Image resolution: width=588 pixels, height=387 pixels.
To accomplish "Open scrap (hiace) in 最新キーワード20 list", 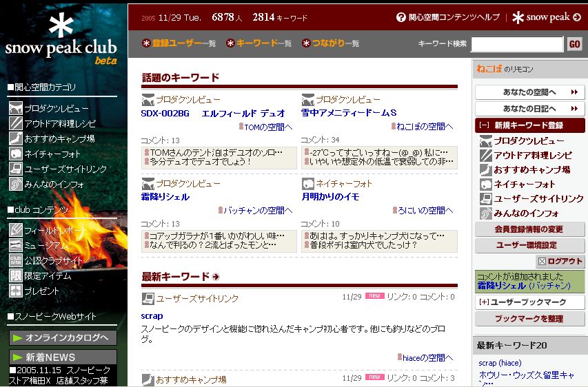I will click(x=500, y=363).
